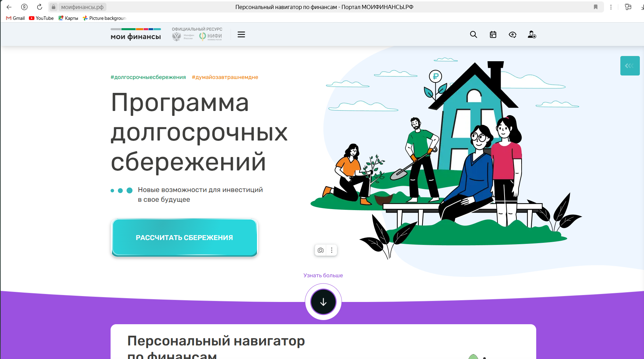Toggle the accessibility eye view mode
Screen dimensions: 644x359
512,34
